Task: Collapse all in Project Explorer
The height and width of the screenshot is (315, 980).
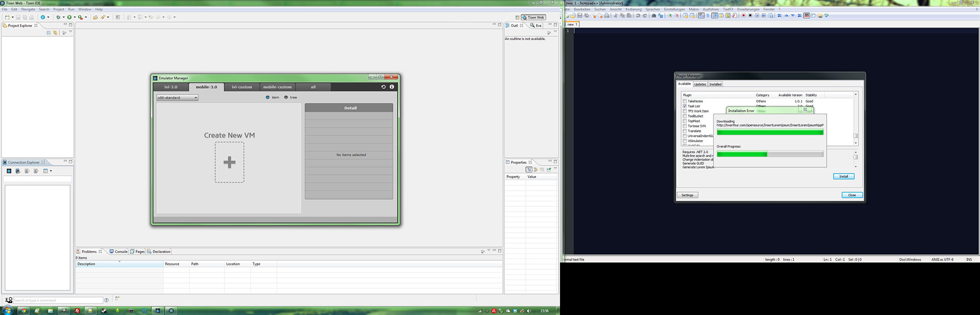Action: [49, 33]
